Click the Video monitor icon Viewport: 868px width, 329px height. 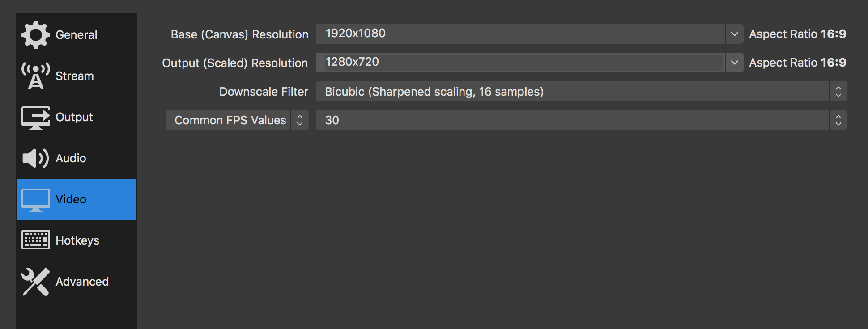pos(36,200)
